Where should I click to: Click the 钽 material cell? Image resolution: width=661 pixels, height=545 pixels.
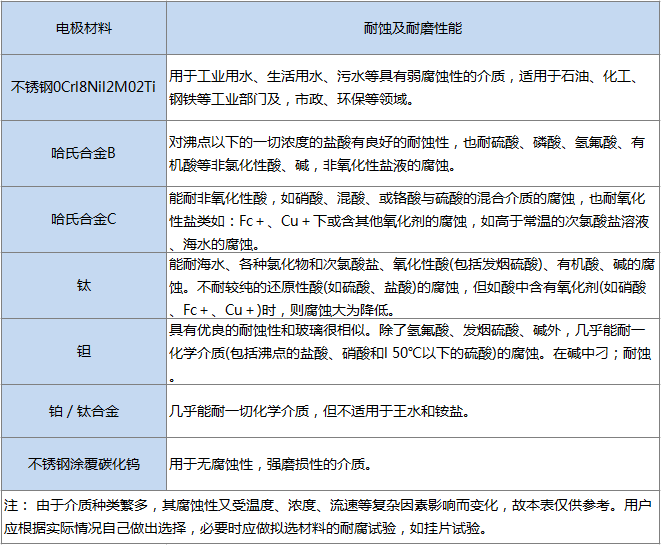click(x=83, y=351)
